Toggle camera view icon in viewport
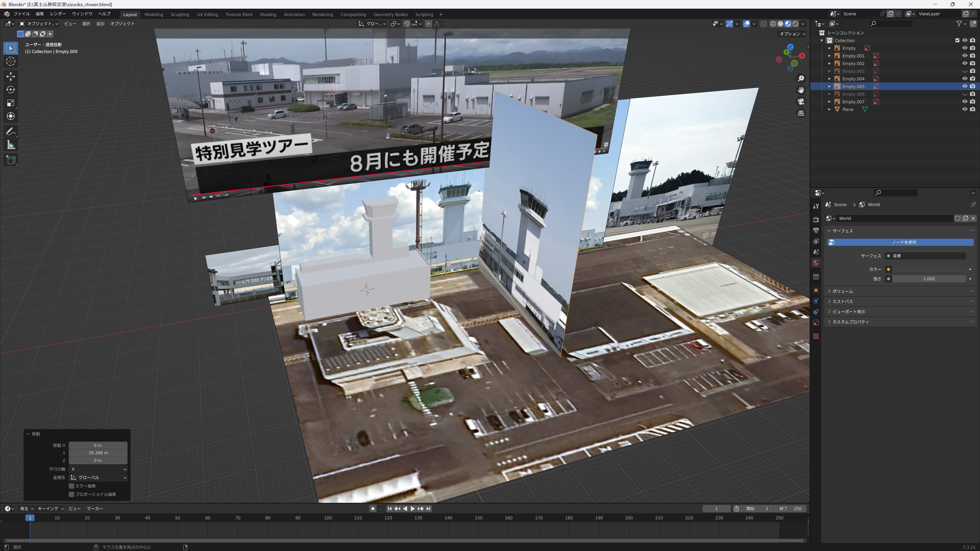Viewport: 980px width, 551px height. pyautogui.click(x=801, y=102)
